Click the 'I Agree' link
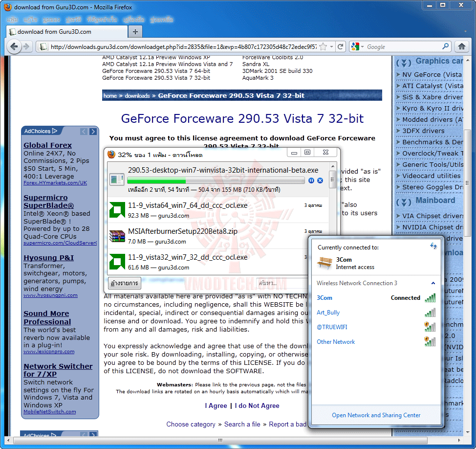The height and width of the screenshot is (449, 476). pos(216,405)
